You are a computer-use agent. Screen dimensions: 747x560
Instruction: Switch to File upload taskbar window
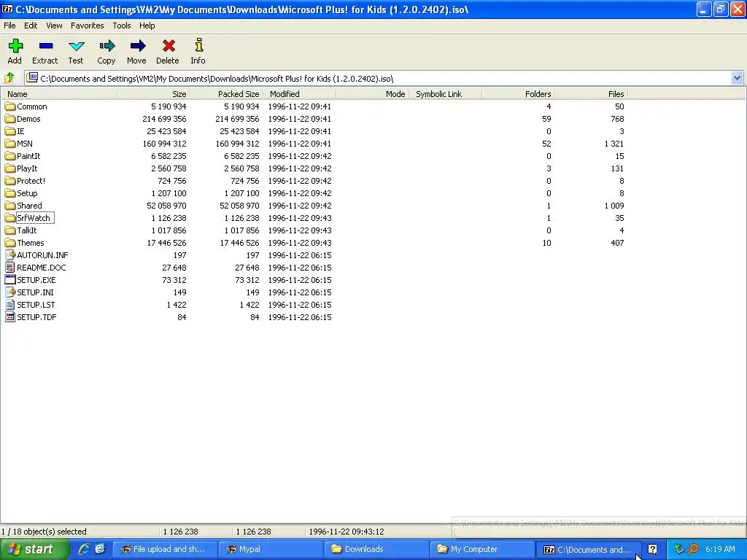pos(166,549)
